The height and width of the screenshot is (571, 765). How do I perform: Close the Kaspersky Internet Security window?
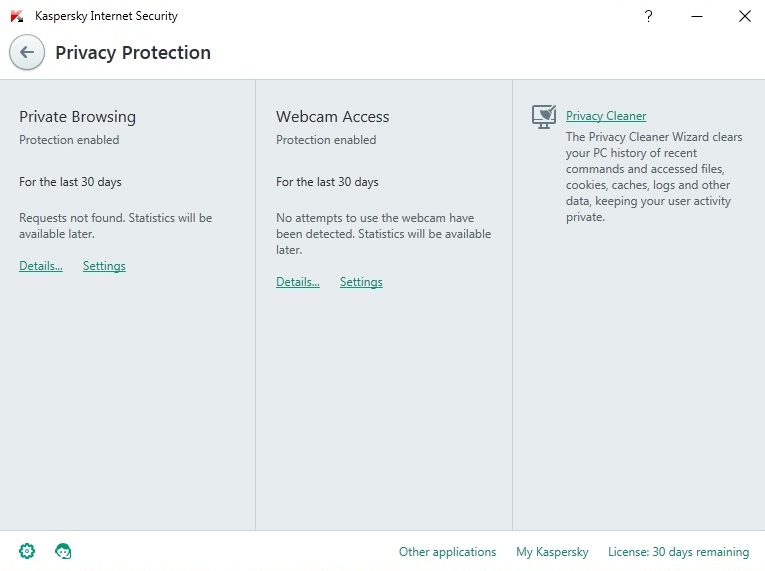click(745, 16)
